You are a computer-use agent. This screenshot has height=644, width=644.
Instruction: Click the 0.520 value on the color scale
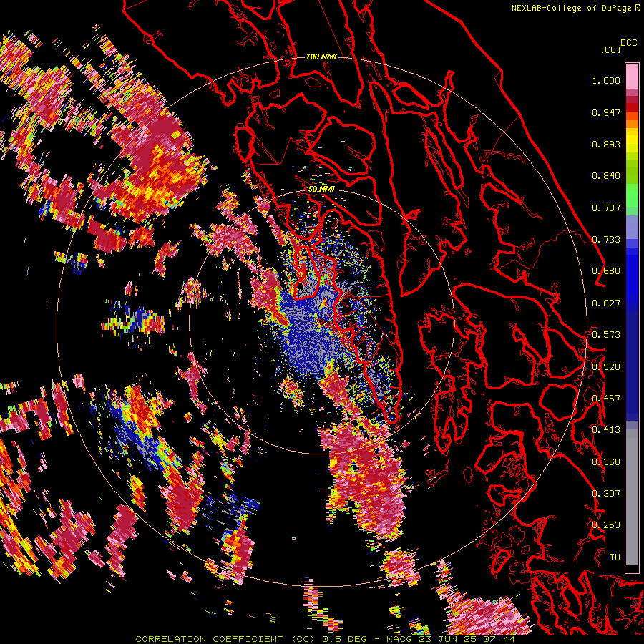click(x=606, y=367)
